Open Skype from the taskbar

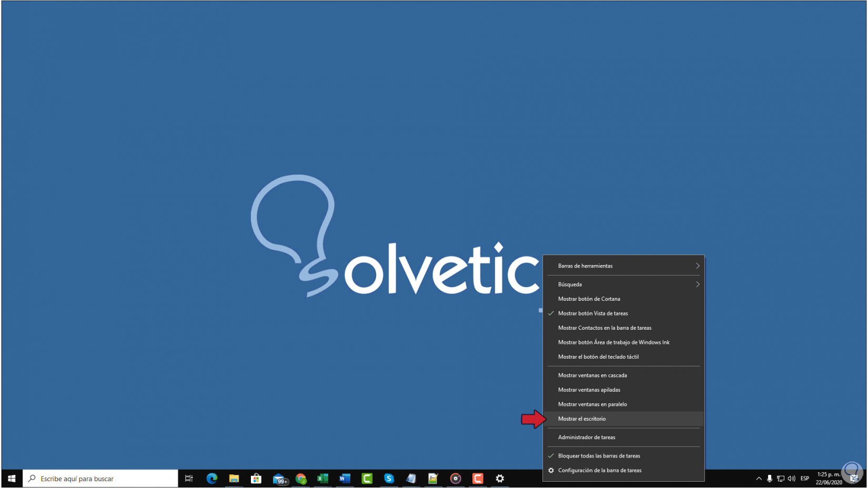pos(389,479)
